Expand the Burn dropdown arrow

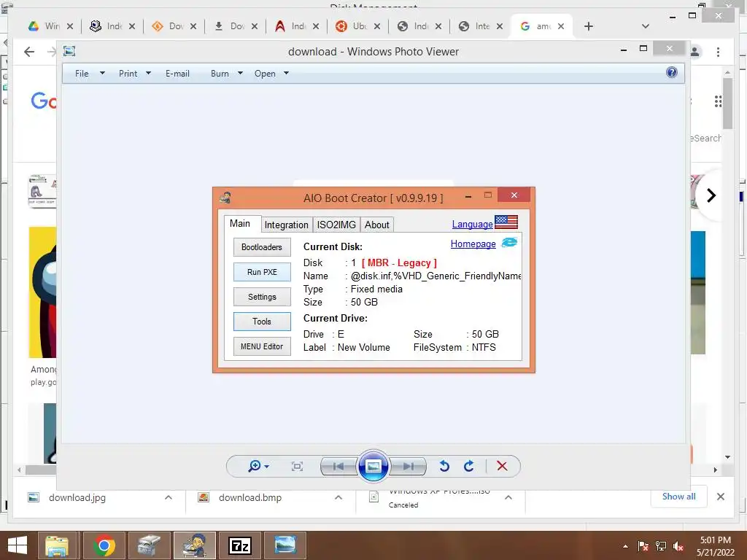pos(240,74)
